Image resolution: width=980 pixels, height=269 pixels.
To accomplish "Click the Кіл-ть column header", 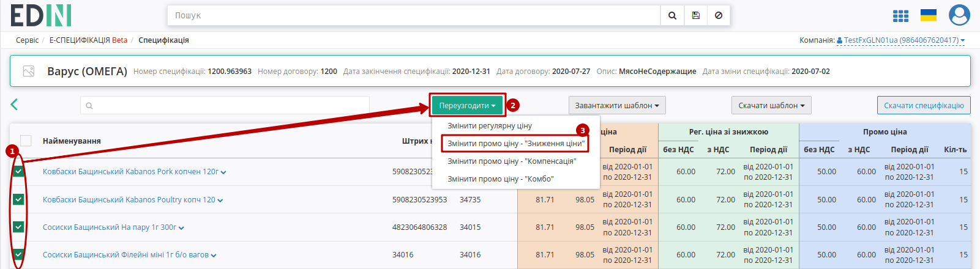I will [x=955, y=150].
